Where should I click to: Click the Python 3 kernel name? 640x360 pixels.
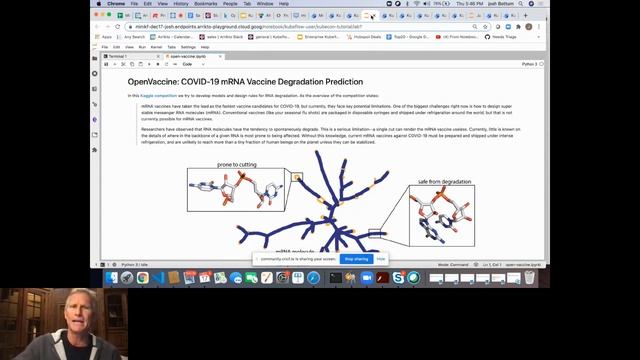[529, 64]
